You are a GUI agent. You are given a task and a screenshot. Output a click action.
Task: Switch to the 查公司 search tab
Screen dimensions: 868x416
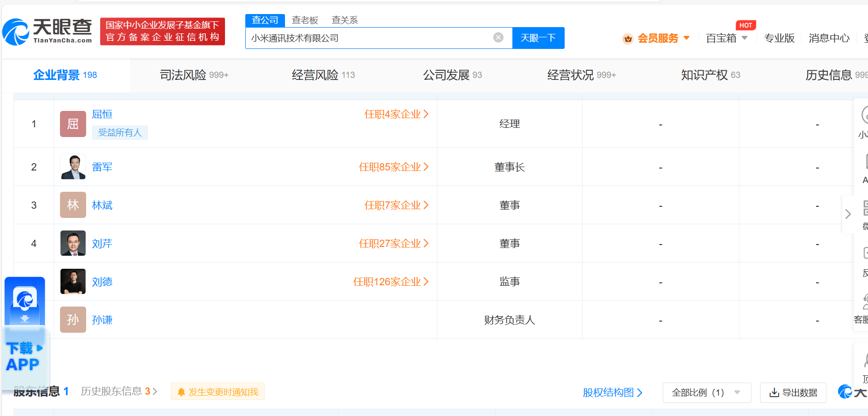coord(265,20)
